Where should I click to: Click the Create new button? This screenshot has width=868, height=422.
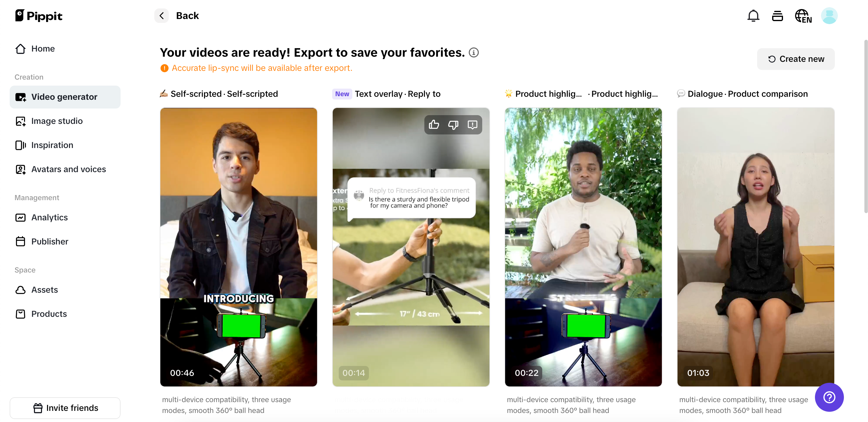pos(796,59)
